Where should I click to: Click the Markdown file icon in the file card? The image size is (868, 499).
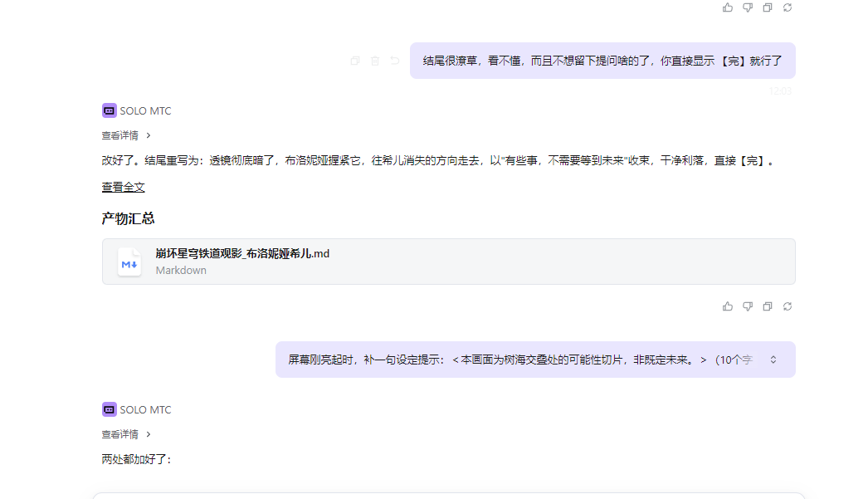[129, 262]
